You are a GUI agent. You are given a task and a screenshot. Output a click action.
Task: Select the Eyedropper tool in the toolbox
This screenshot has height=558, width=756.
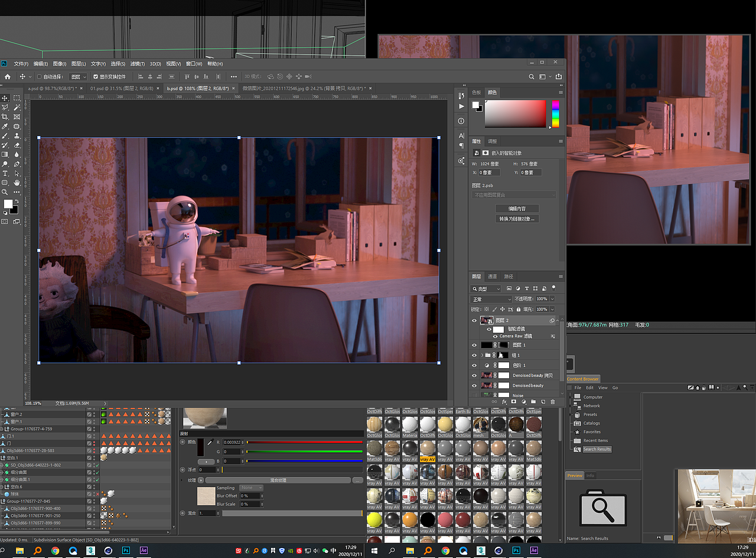(x=5, y=126)
